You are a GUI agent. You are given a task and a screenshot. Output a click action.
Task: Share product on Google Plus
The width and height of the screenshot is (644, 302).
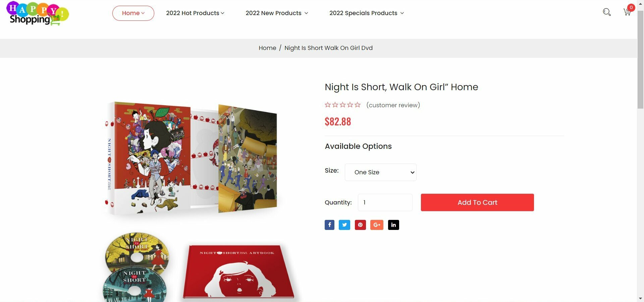coord(377,225)
